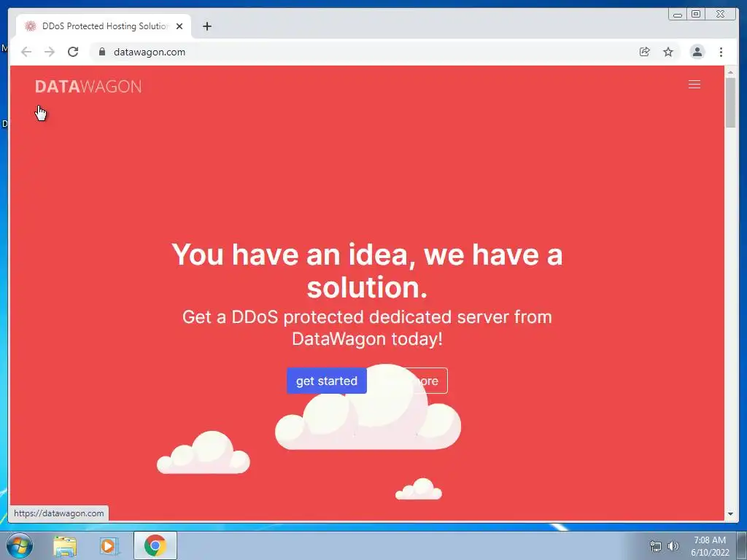Open the network tray icon
Image resolution: width=747 pixels, height=560 pixels.
point(656,546)
